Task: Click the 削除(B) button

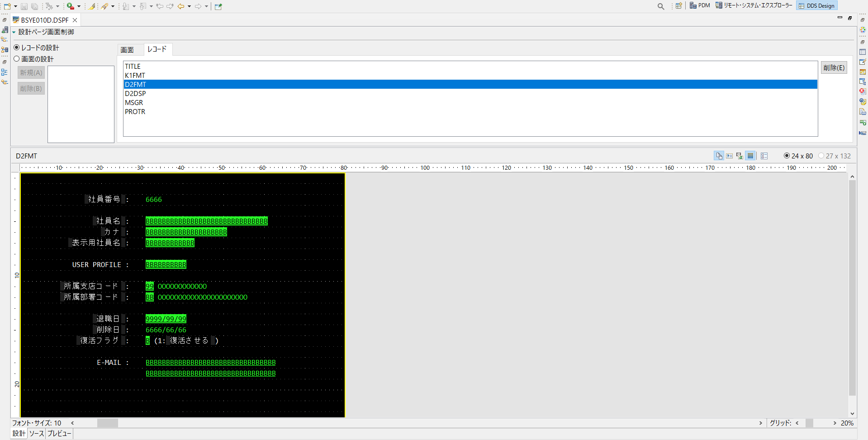Action: [31, 88]
